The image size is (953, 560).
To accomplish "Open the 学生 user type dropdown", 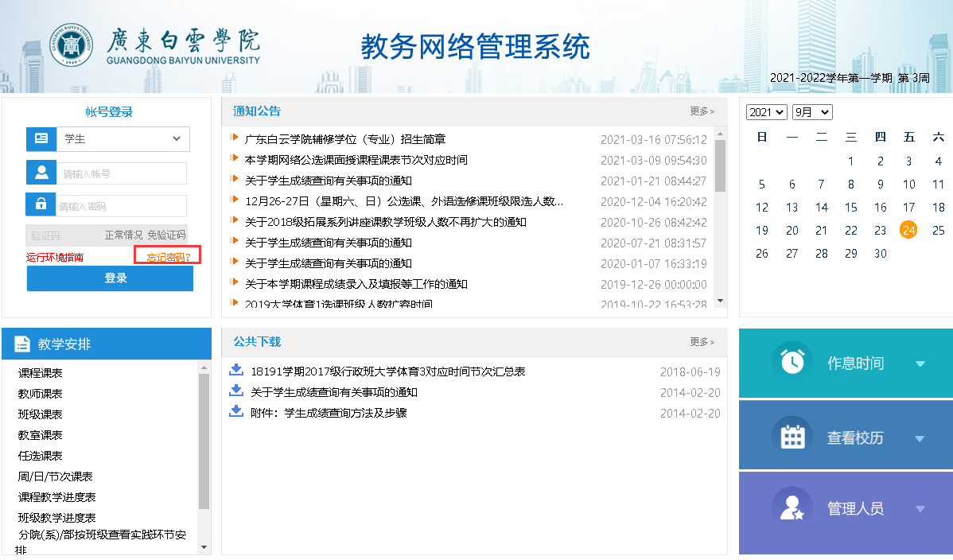I will [123, 138].
